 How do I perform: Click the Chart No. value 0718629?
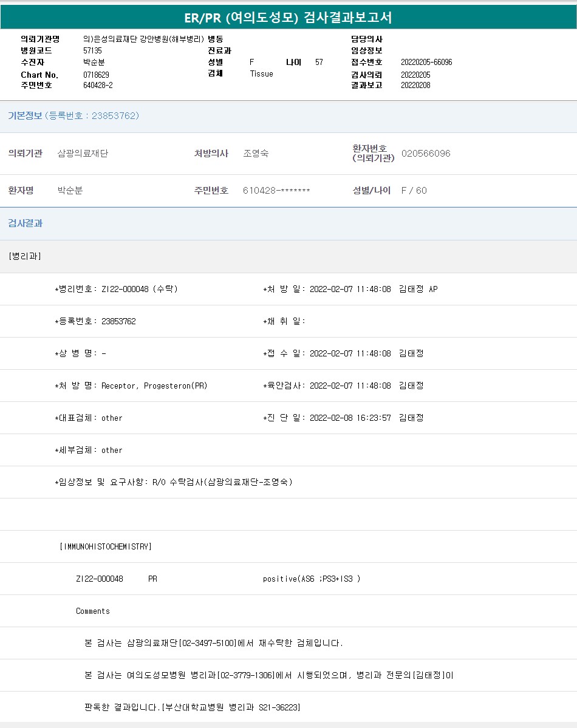(96, 75)
